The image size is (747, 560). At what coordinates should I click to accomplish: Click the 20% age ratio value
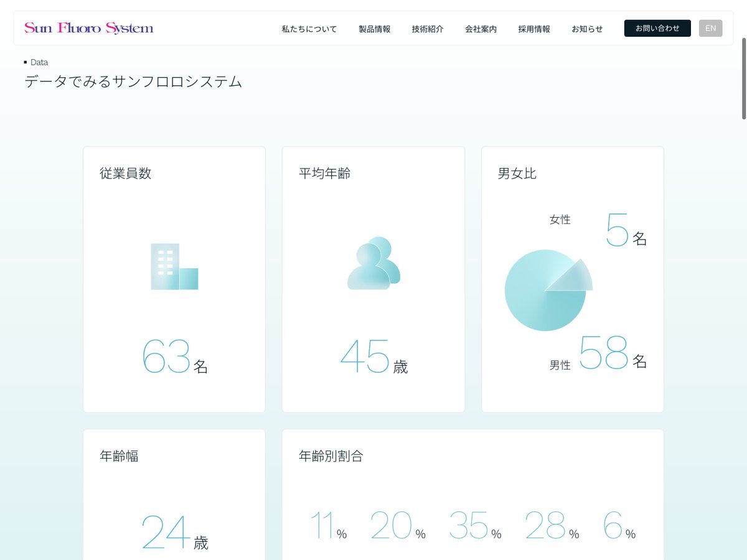pos(398,526)
